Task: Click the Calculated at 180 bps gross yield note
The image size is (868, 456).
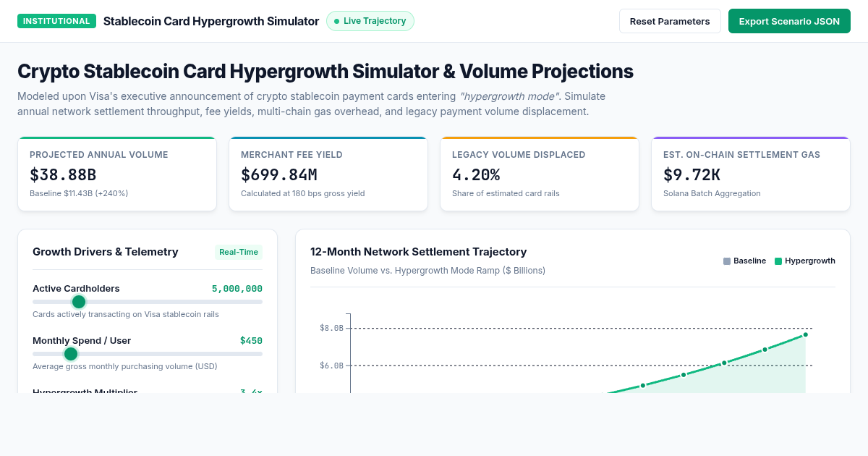Action: point(302,193)
